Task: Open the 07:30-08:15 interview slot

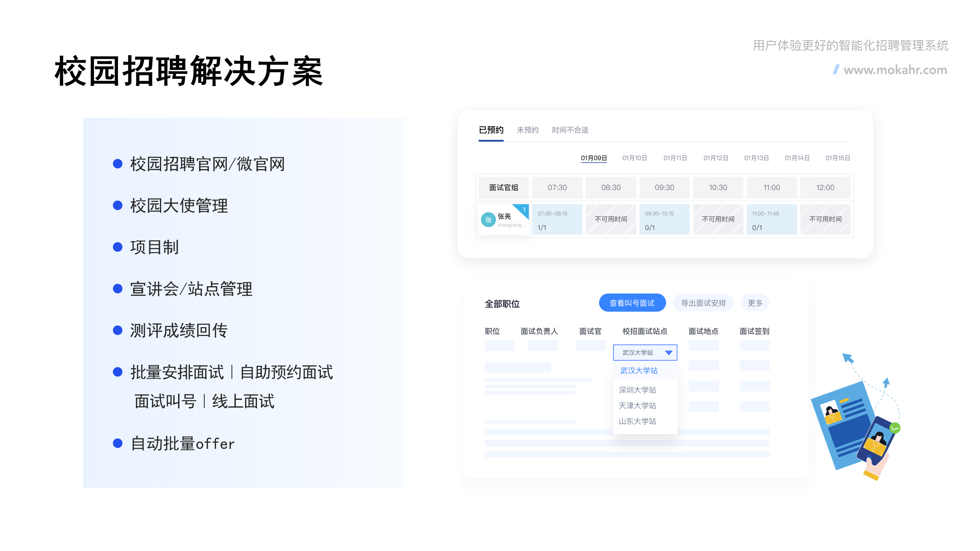Action: pyautogui.click(x=557, y=219)
